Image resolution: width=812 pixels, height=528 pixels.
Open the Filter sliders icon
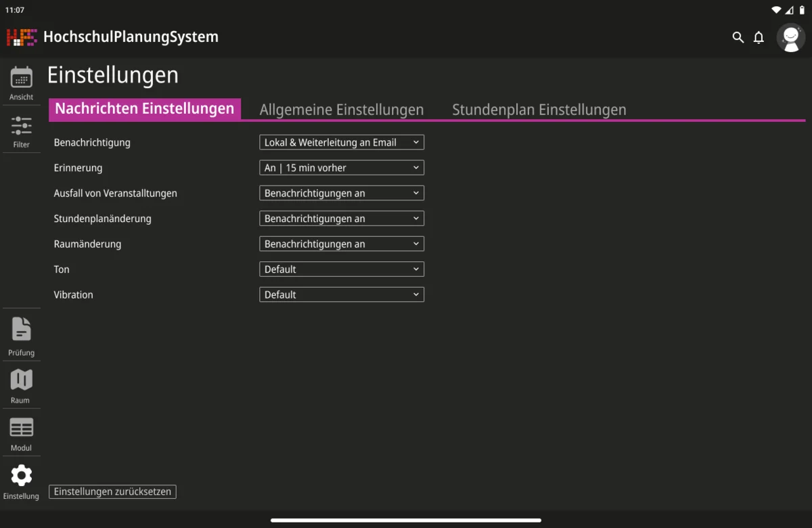21,126
